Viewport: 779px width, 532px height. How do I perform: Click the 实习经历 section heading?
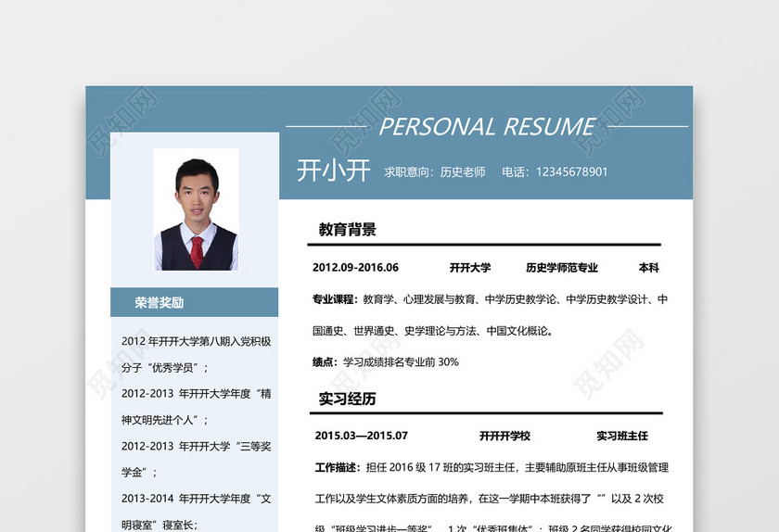tap(347, 399)
